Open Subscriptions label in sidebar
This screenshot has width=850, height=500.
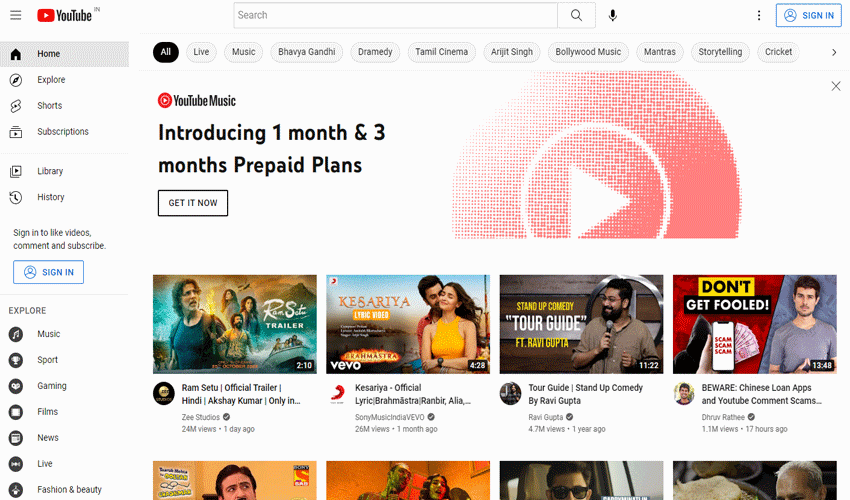click(63, 132)
